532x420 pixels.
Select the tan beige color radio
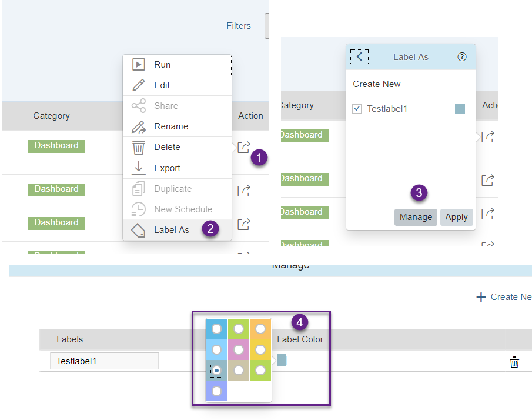click(239, 371)
